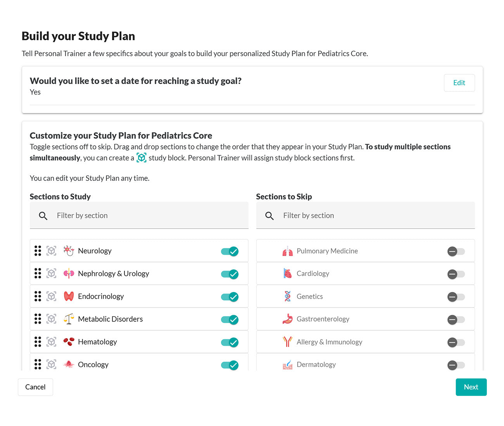Click the Cardiology heart icon

287,274
